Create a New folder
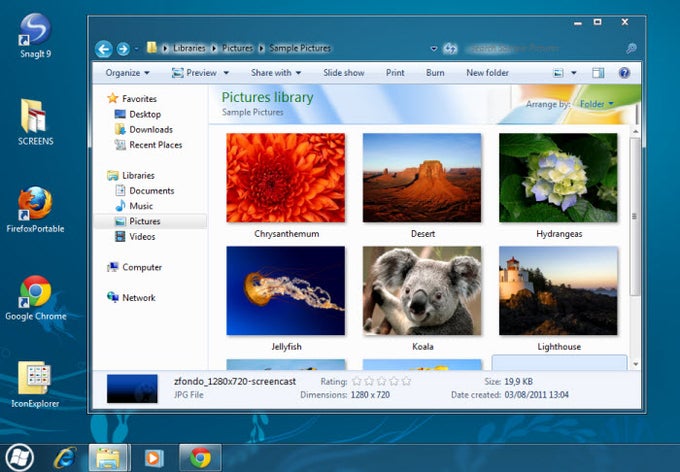The height and width of the screenshot is (472, 680). click(x=487, y=73)
